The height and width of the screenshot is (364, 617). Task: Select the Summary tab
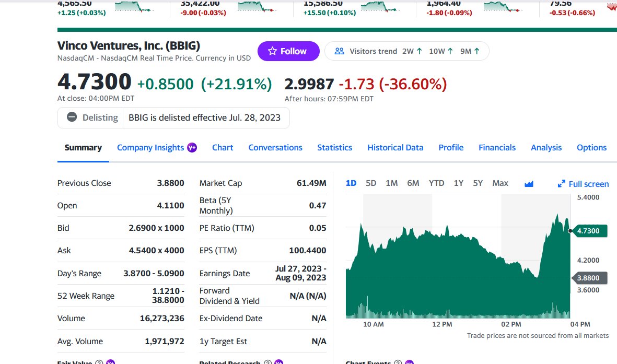[x=83, y=148]
